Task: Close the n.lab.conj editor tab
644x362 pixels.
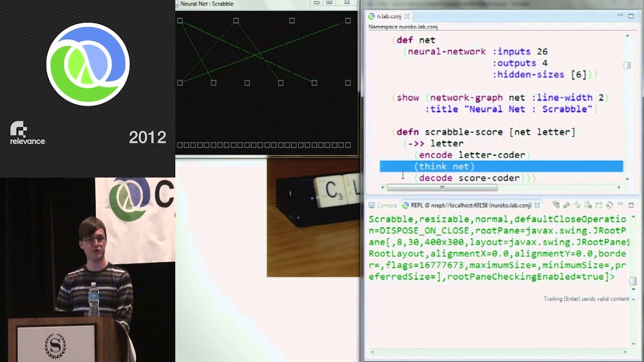Action: [407, 16]
